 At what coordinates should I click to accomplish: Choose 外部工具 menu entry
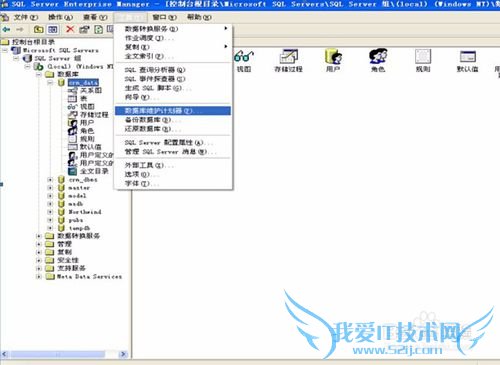coord(173,165)
